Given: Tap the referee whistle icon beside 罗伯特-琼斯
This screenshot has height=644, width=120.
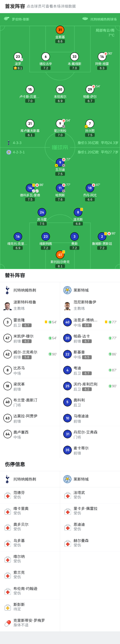Looking at the screenshot, I should click(7, 19).
